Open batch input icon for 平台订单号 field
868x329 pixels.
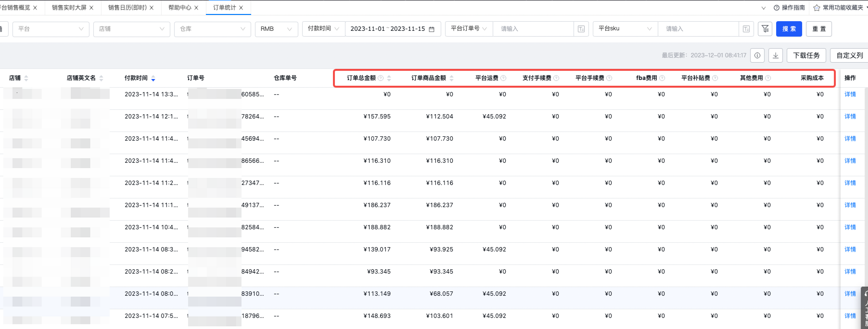point(581,29)
